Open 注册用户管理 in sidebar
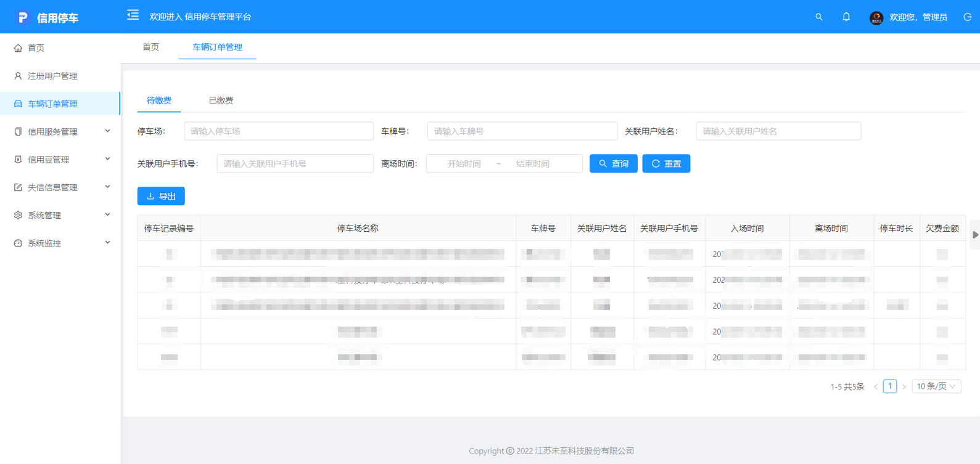Viewport: 980px width, 464px height. [52, 76]
